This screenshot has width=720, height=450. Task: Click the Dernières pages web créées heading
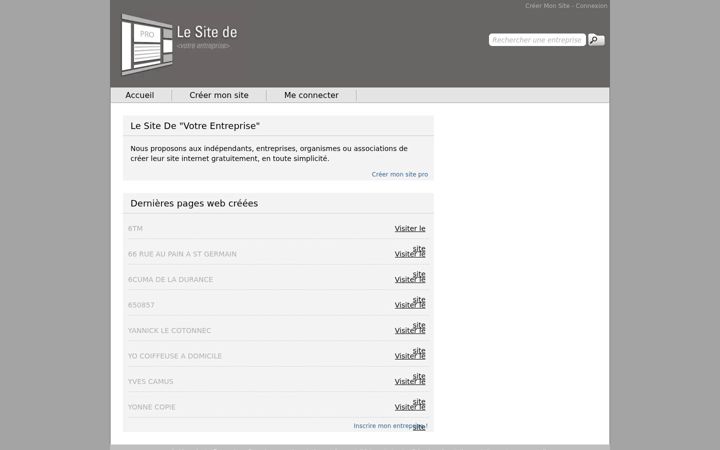point(194,203)
